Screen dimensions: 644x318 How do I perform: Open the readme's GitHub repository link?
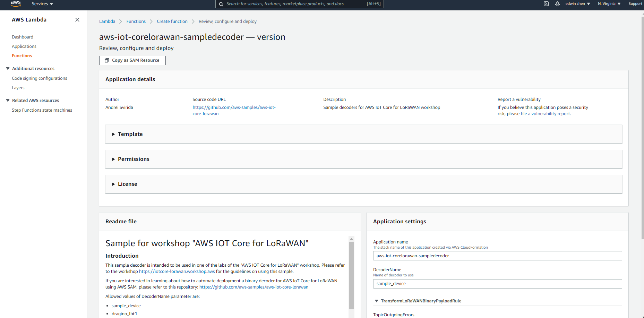tap(254, 287)
